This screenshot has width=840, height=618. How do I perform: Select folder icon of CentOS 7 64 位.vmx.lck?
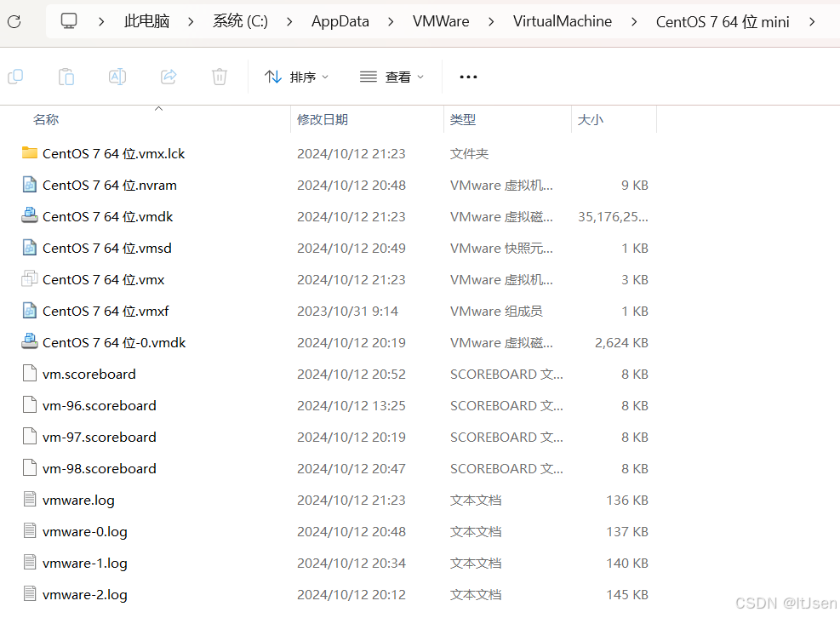(x=30, y=153)
